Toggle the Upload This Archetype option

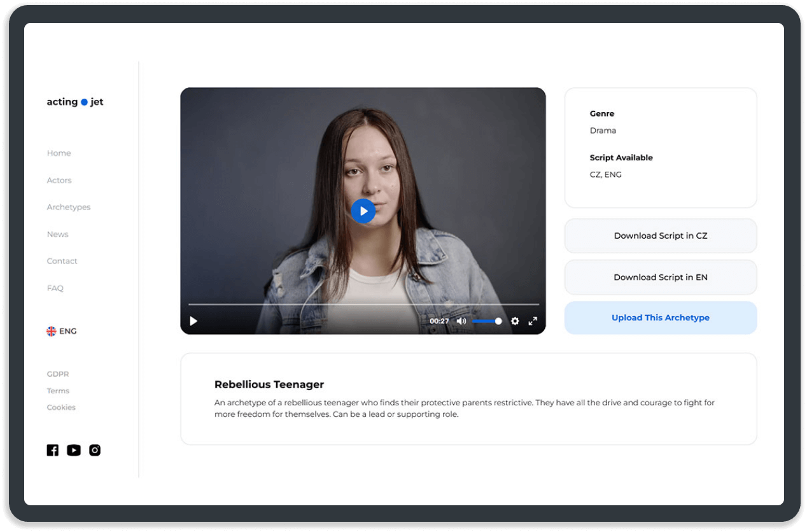pos(660,318)
